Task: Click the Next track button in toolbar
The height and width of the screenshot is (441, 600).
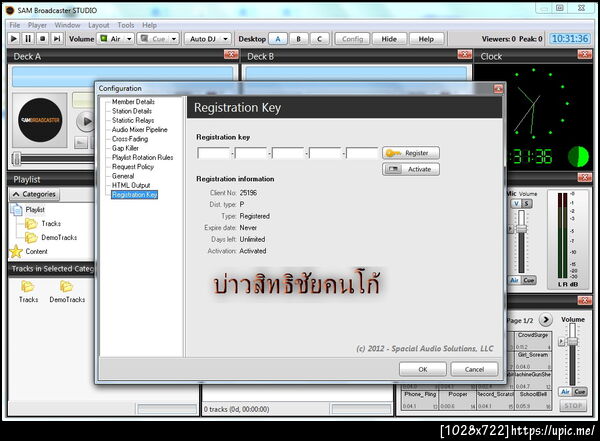Action: (57, 39)
